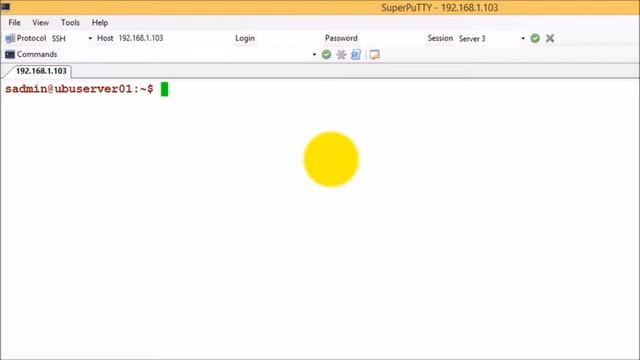
Task: Open the Help menu
Action: coord(100,22)
